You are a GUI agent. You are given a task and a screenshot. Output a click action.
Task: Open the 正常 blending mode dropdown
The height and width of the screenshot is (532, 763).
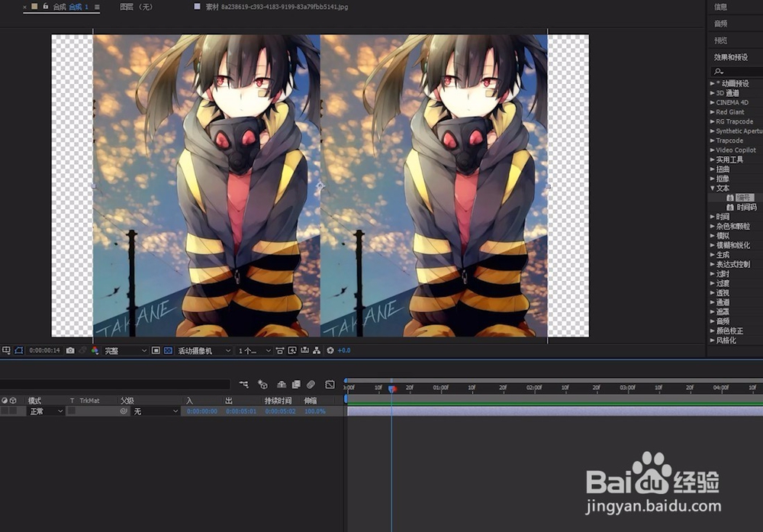[x=47, y=411]
